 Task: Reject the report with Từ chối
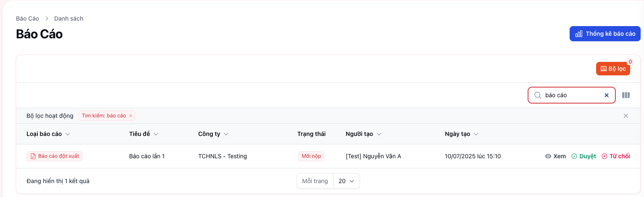[616, 156]
